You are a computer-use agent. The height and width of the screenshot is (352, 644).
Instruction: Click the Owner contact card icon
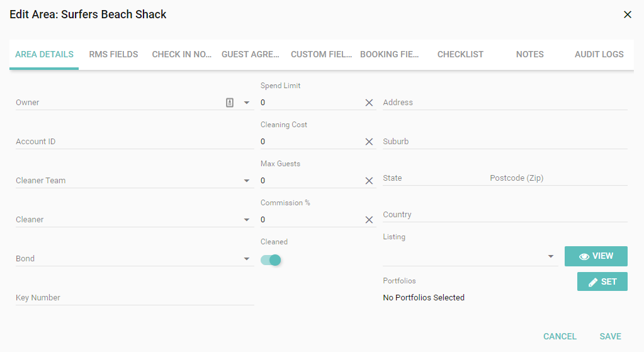point(230,103)
